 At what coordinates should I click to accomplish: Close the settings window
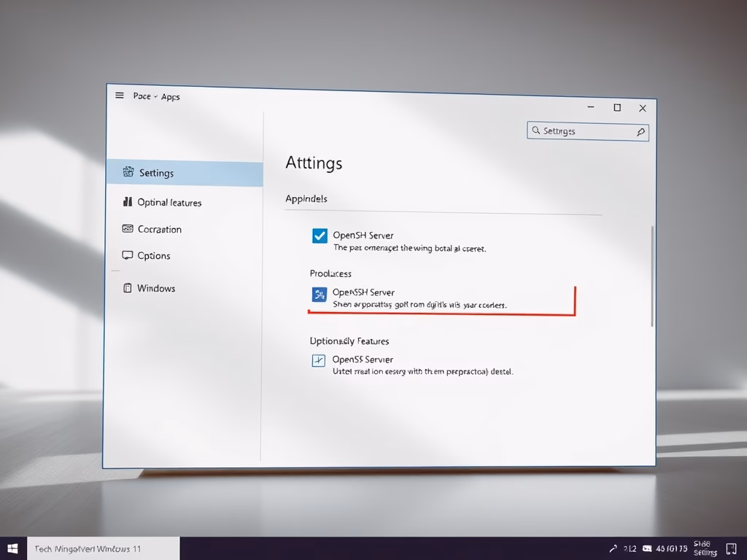[643, 109]
